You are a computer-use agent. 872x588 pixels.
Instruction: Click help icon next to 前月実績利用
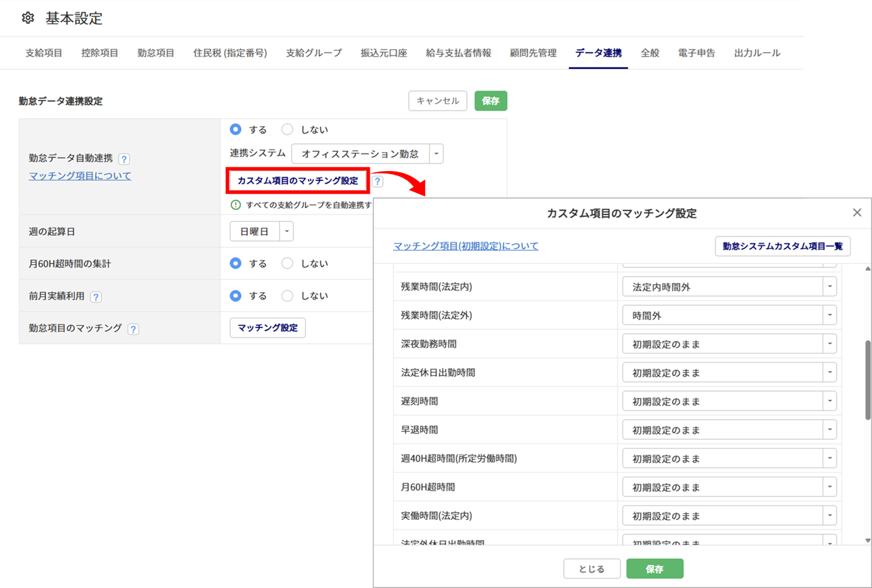tap(96, 297)
